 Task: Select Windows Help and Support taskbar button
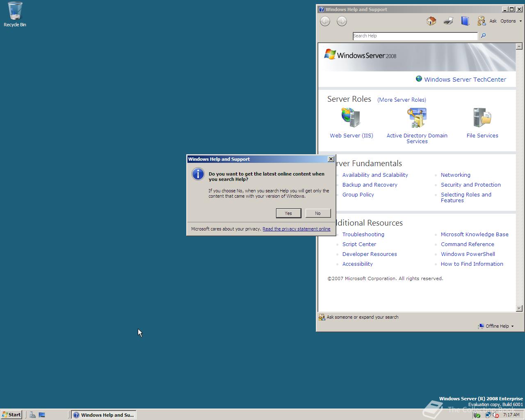pos(104,415)
